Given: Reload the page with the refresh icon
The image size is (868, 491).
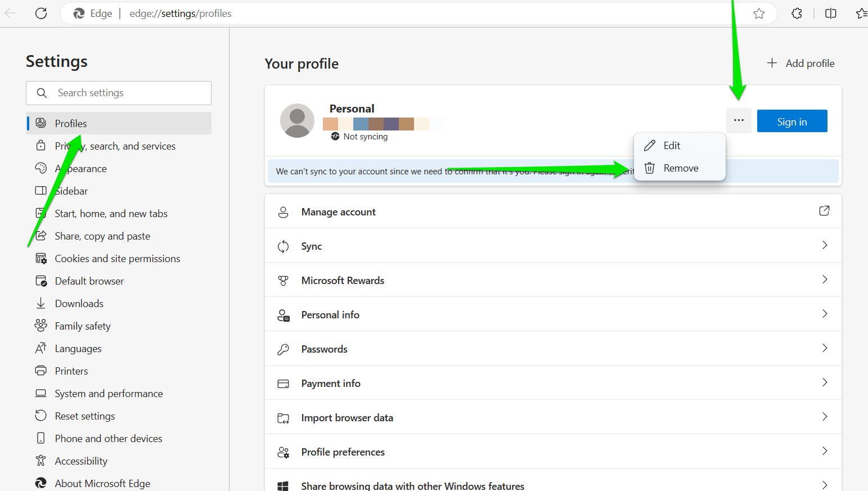Looking at the screenshot, I should coord(41,13).
